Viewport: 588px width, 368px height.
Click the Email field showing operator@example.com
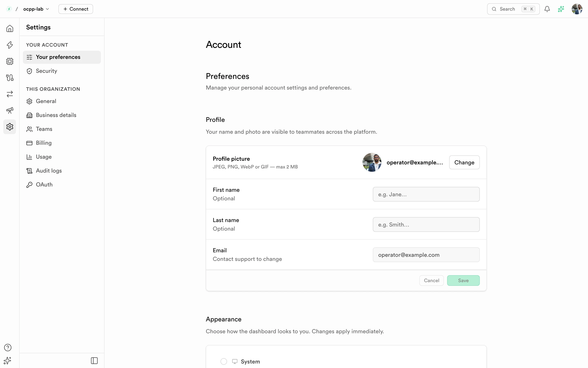point(426,255)
